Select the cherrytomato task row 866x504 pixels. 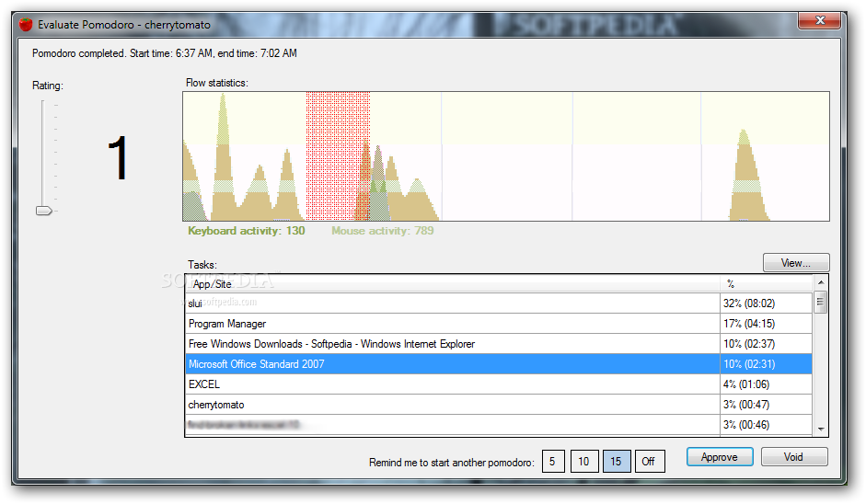(x=499, y=405)
